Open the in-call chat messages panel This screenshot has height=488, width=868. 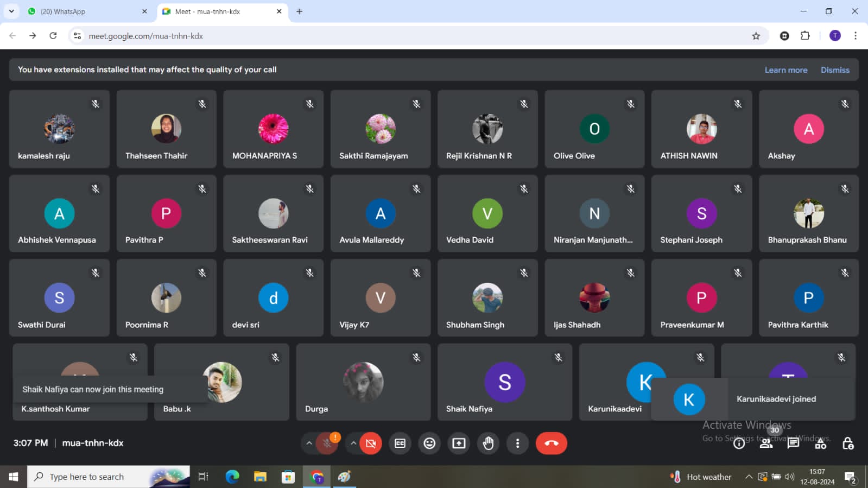coord(793,443)
